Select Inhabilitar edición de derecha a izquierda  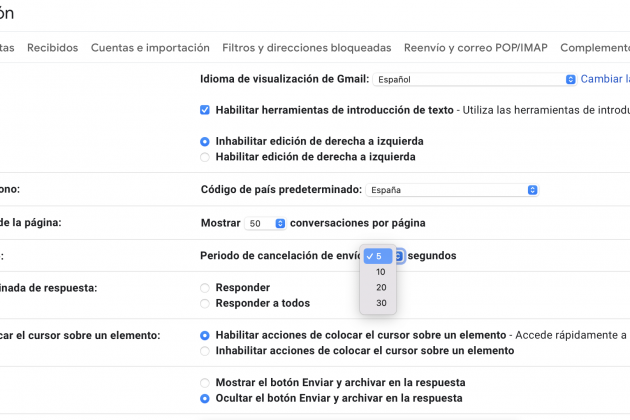205,141
